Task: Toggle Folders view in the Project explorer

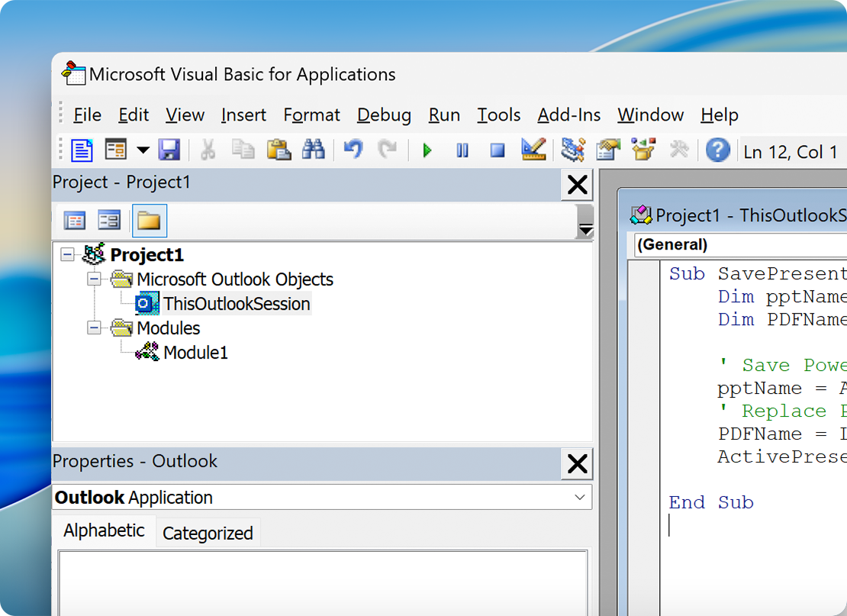Action: (149, 220)
